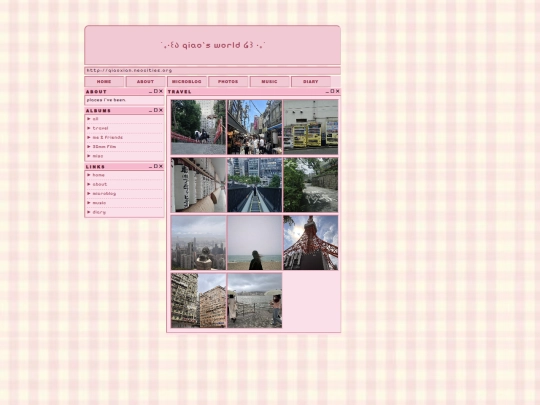View the busy market street photo

pos(255,127)
